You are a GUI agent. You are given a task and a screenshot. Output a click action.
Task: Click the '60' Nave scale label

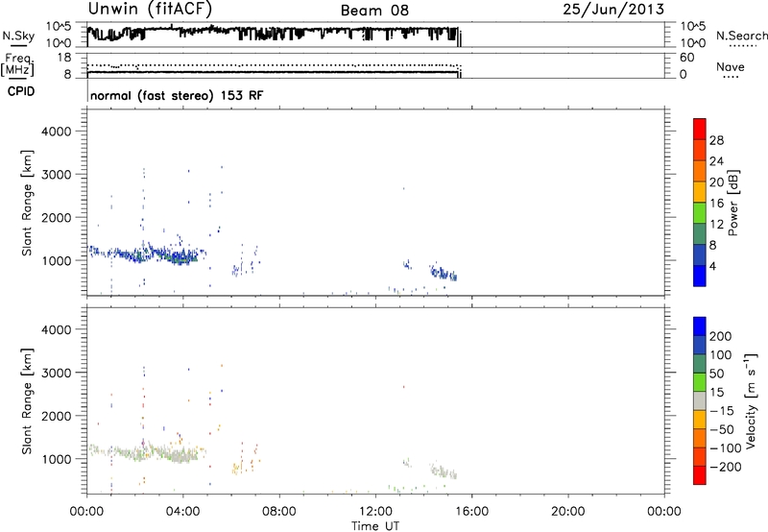[x=686, y=58]
